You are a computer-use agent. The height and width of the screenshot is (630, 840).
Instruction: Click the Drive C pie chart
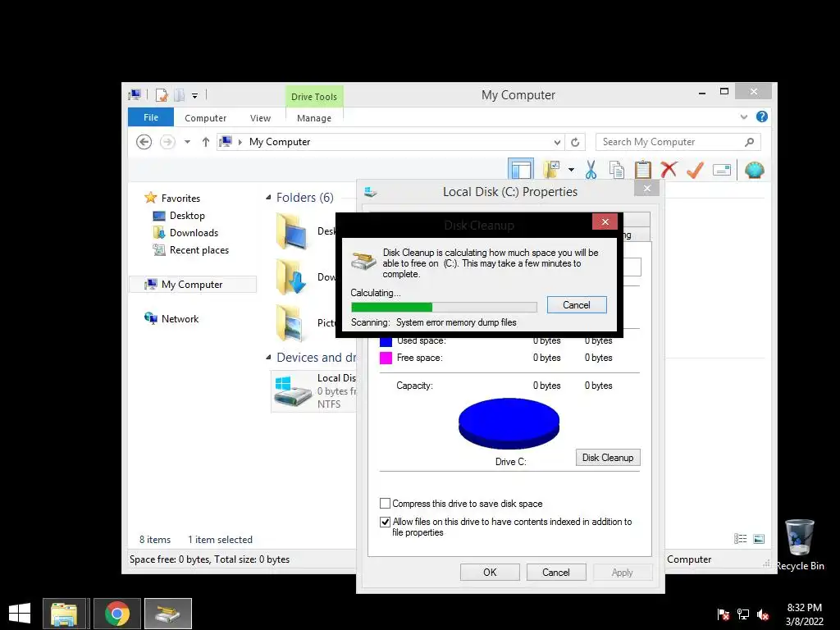point(509,423)
